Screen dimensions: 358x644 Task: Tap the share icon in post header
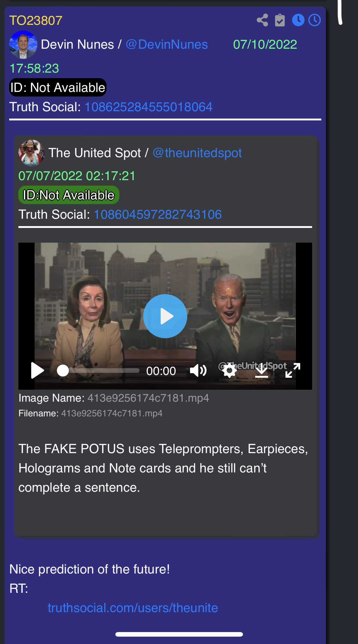262,20
